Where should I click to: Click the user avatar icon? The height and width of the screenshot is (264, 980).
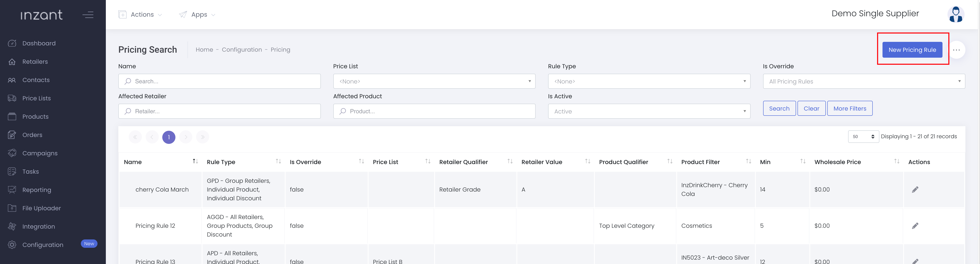point(956,14)
